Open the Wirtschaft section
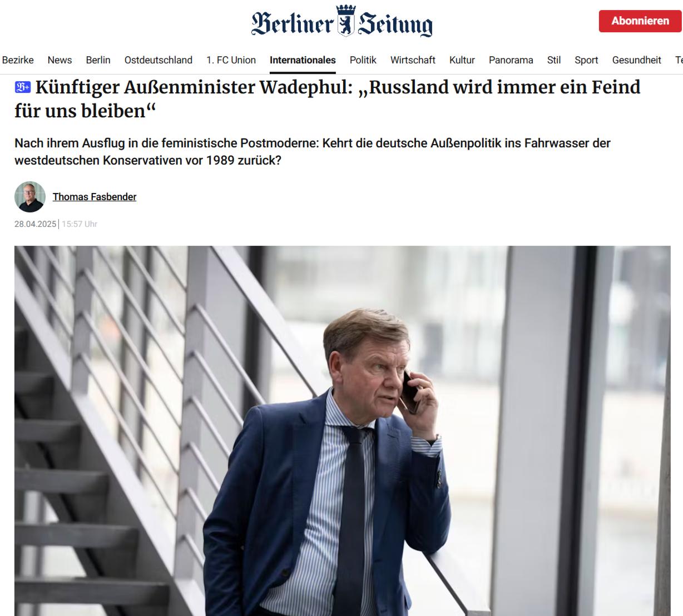Image resolution: width=683 pixels, height=616 pixels. point(413,60)
